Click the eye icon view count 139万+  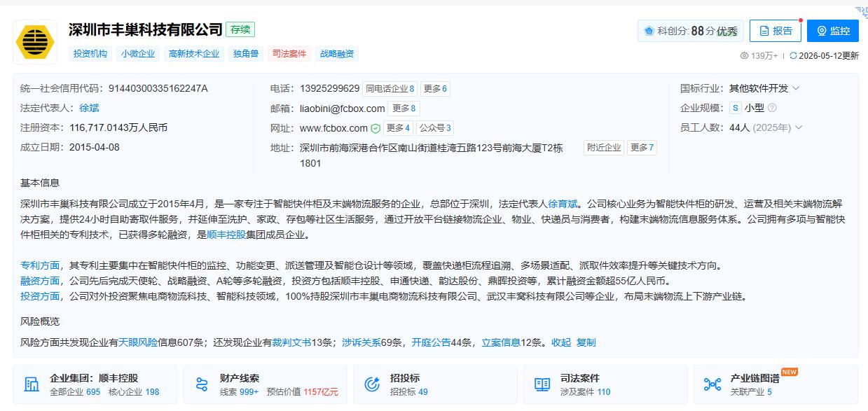744,56
